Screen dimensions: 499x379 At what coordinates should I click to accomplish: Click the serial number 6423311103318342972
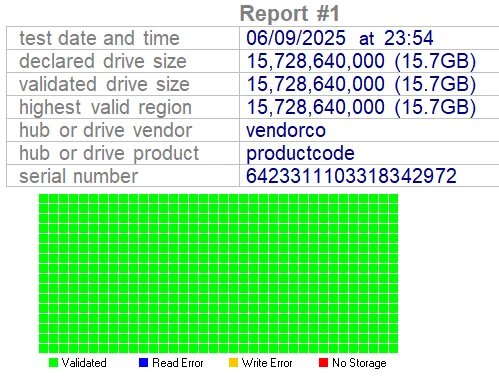coord(351,176)
